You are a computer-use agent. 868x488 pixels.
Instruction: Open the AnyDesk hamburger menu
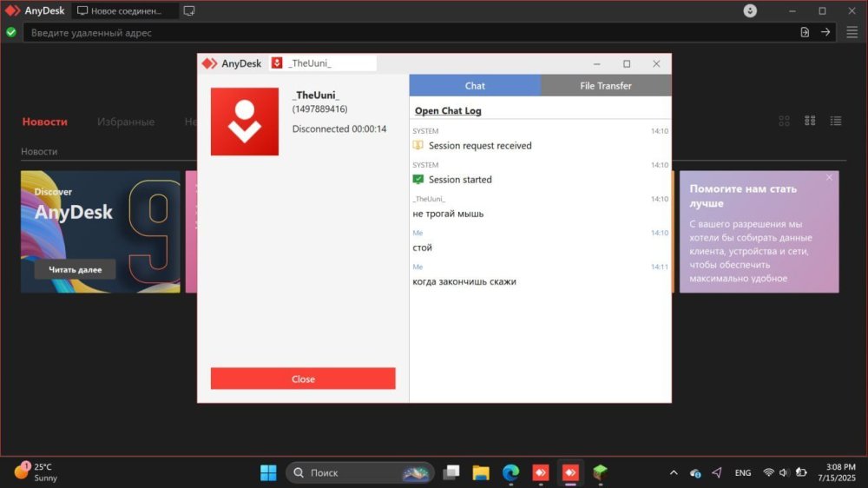[852, 32]
